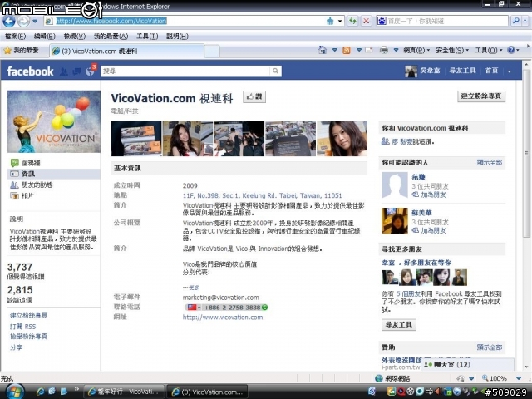Go to 首頁 in Facebook header
Image resolution: width=532 pixels, height=399 pixels.
491,71
